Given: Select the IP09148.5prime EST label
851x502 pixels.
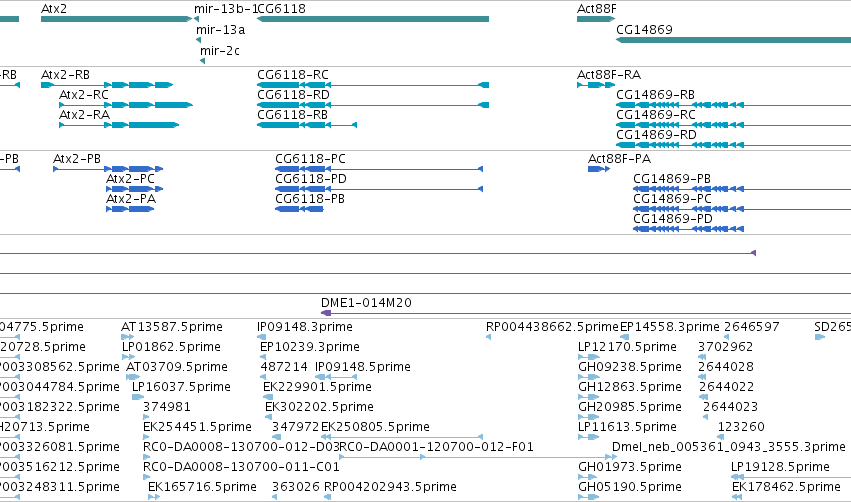Looking at the screenshot, I should (363, 367).
